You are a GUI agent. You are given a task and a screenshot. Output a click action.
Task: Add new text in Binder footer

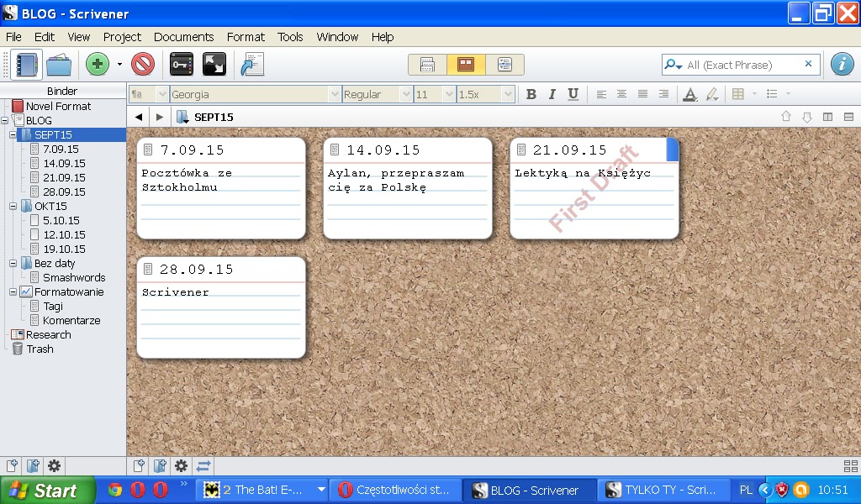pyautogui.click(x=12, y=466)
